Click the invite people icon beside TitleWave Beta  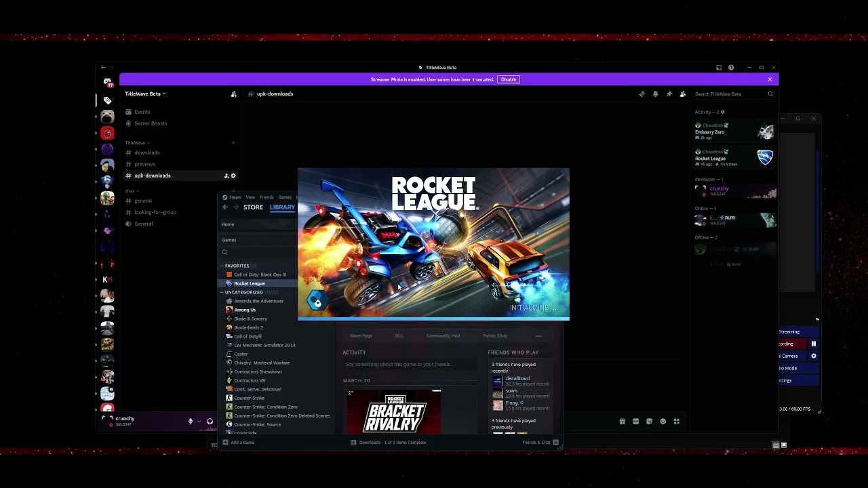234,94
